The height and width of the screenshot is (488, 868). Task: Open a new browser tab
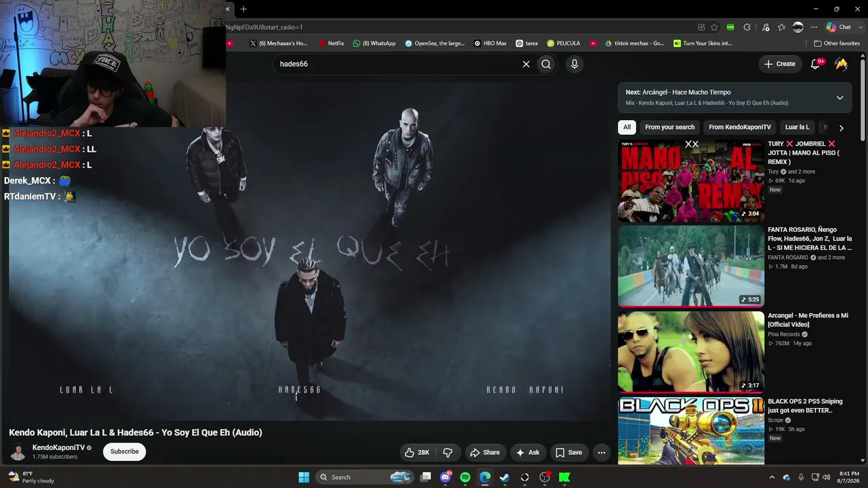[x=243, y=9]
